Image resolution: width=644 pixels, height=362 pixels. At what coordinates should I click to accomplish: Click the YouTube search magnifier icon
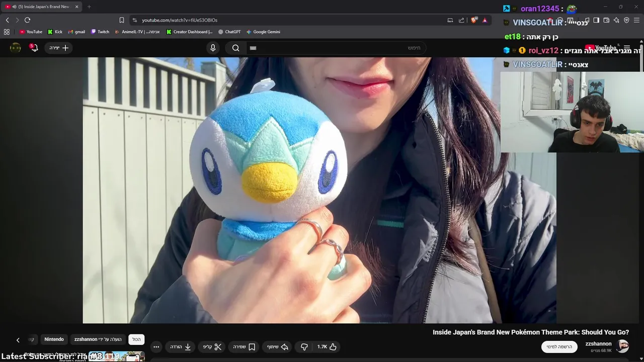pyautogui.click(x=235, y=48)
